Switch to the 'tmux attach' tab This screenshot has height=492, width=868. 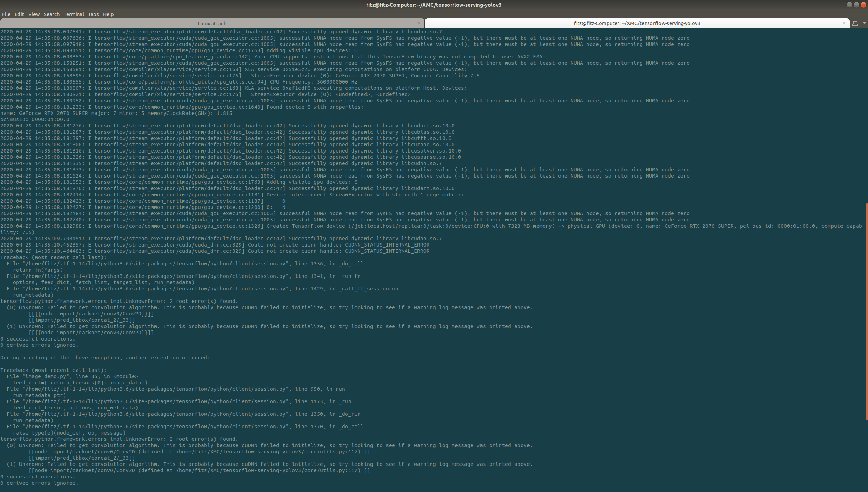coord(212,23)
